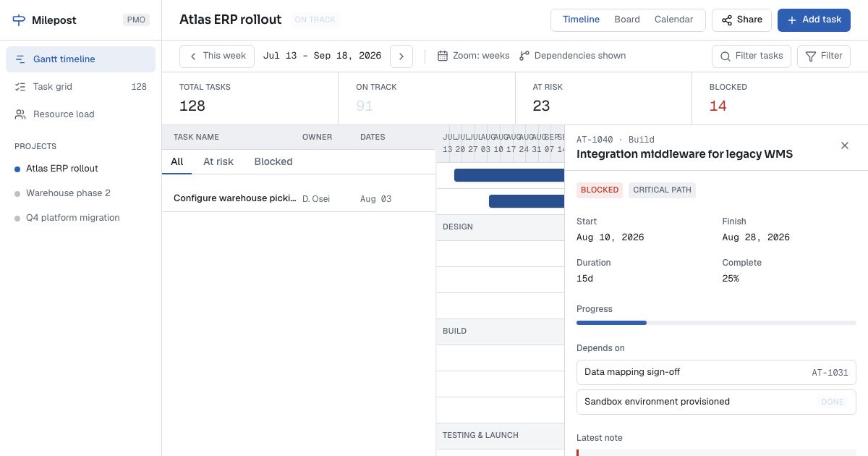Sort by the TASK NAME column header
The image size is (868, 456).
(x=196, y=137)
